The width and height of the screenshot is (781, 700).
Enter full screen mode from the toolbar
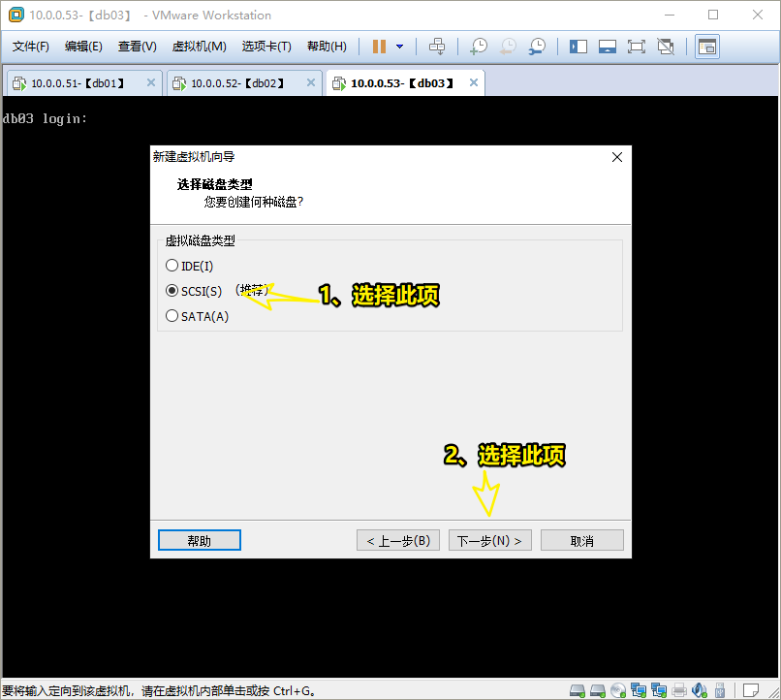(x=636, y=47)
